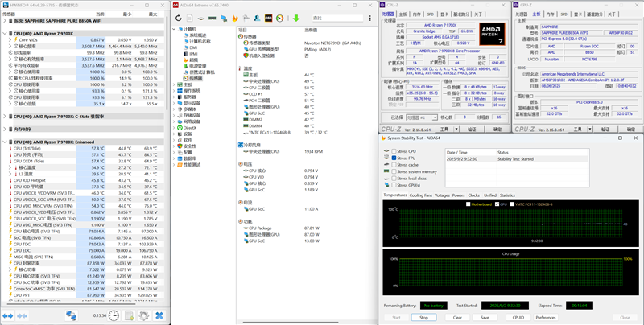Switch to the Cooling Fans tab
The height and width of the screenshot is (325, 644).
tap(421, 195)
